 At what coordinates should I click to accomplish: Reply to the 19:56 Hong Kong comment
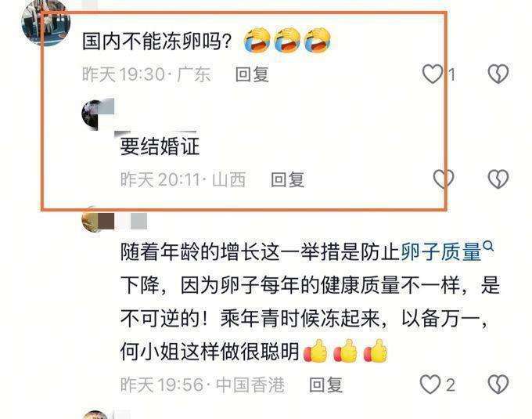tap(325, 385)
